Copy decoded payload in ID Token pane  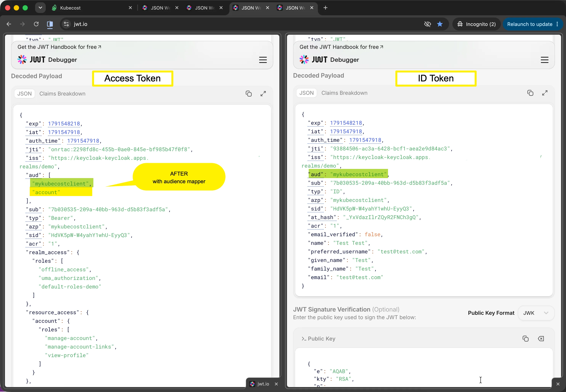[530, 93]
